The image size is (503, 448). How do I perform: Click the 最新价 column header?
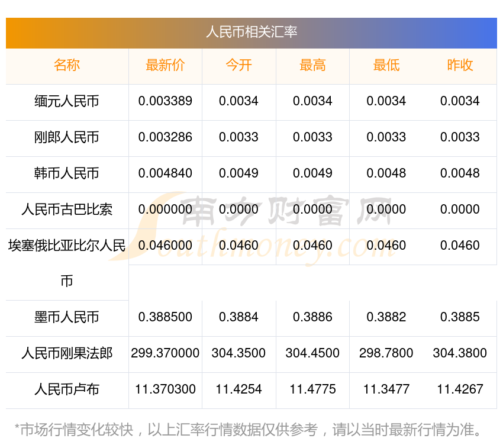165,66
